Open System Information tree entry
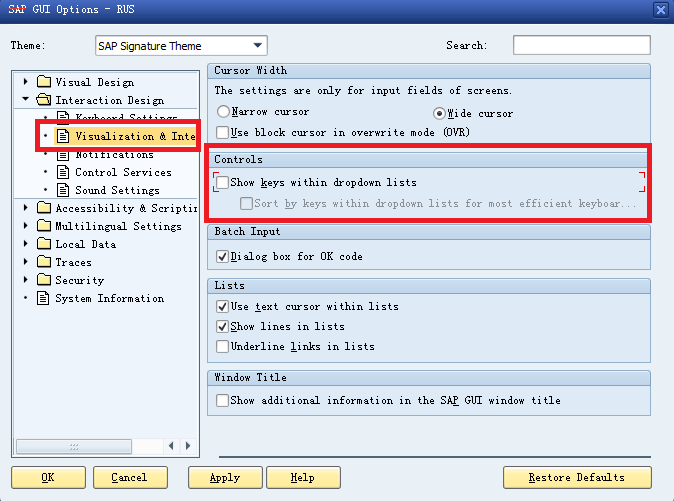 coord(110,298)
